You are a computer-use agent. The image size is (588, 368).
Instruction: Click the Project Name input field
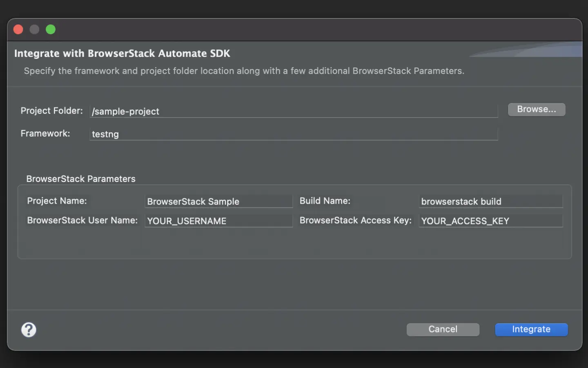tap(218, 202)
